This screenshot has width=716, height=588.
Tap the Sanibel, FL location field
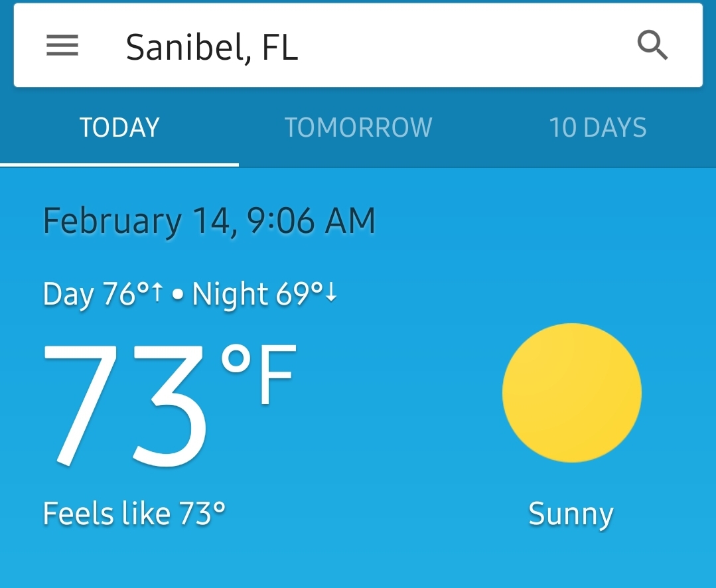click(212, 47)
